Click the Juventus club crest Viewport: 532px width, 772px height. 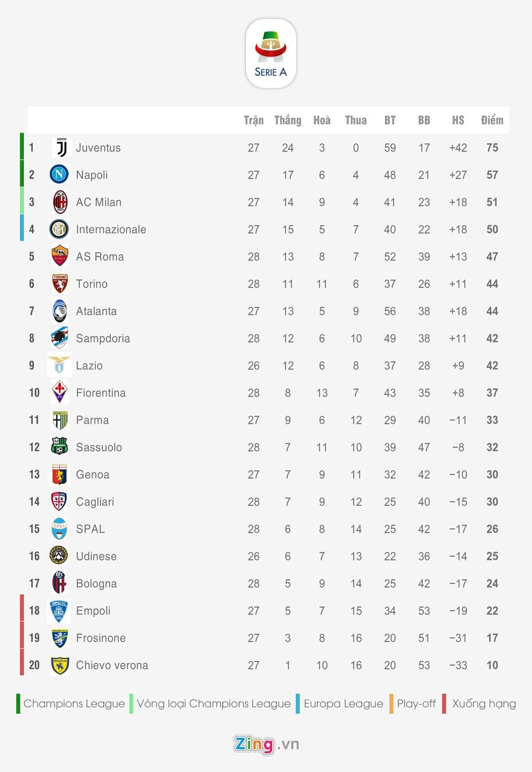click(x=61, y=148)
